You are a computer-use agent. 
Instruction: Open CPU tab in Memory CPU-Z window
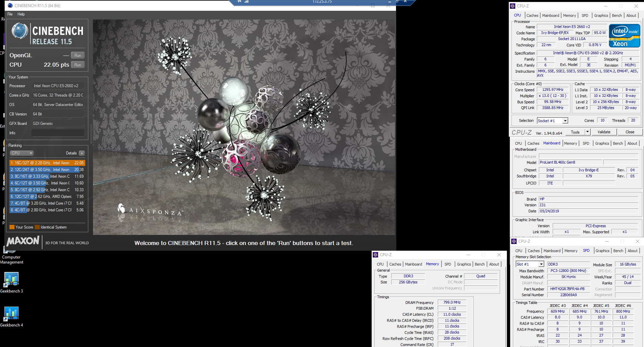pyautogui.click(x=380, y=264)
